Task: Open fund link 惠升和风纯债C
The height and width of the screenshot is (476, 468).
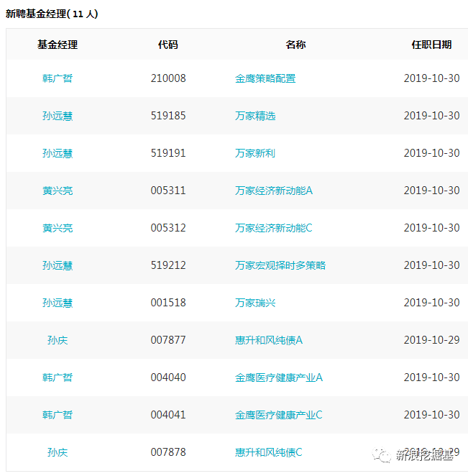Action: [x=269, y=452]
